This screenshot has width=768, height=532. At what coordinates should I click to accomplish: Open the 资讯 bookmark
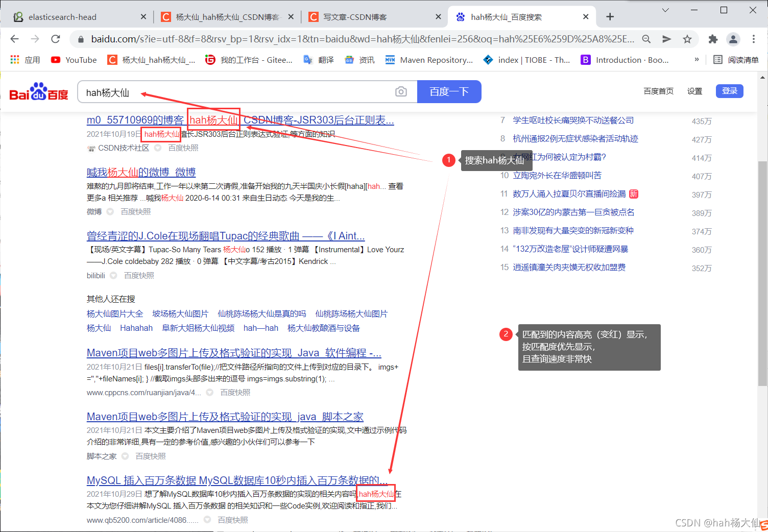(359, 60)
